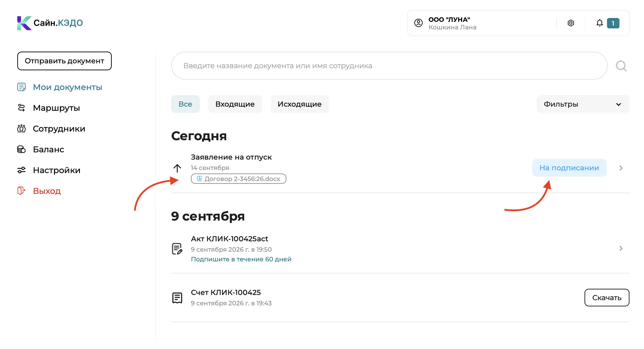Focus the document search input field

point(389,66)
